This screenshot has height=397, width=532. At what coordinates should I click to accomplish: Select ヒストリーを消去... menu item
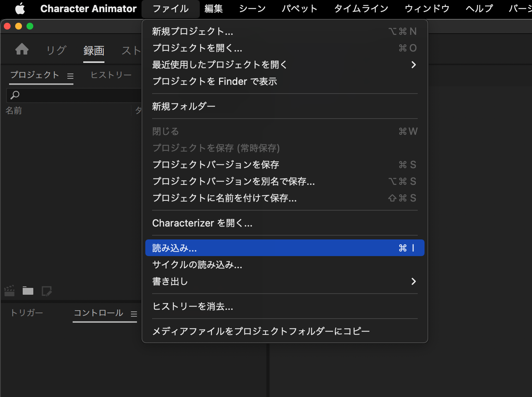point(285,306)
